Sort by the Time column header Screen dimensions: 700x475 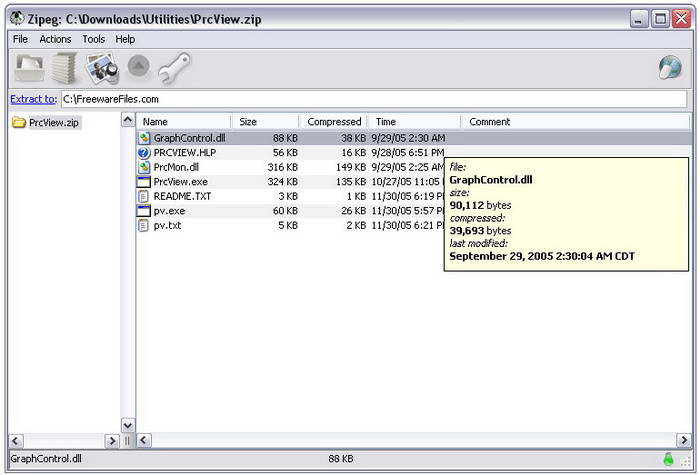point(414,121)
